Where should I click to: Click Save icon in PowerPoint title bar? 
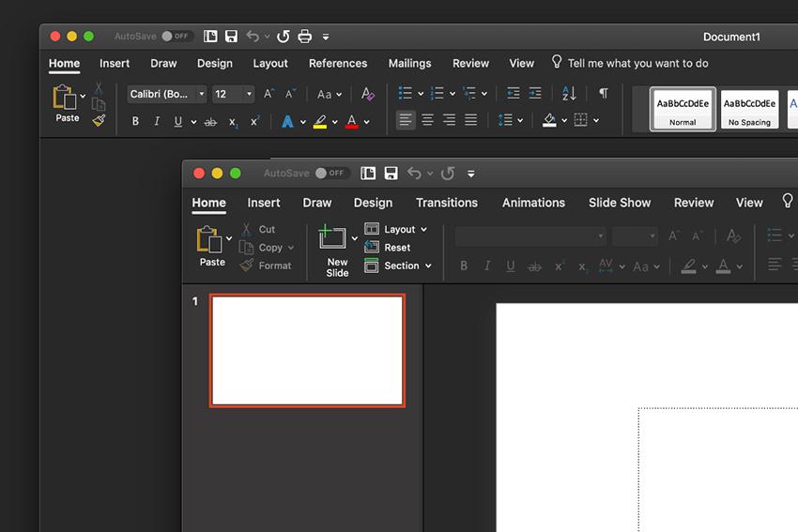point(391,174)
